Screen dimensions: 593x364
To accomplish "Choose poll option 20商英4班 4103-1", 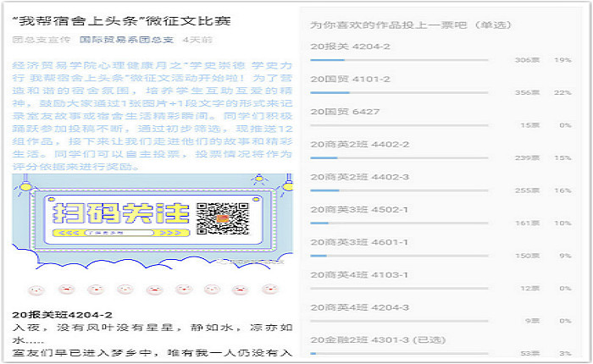I will pos(360,275).
